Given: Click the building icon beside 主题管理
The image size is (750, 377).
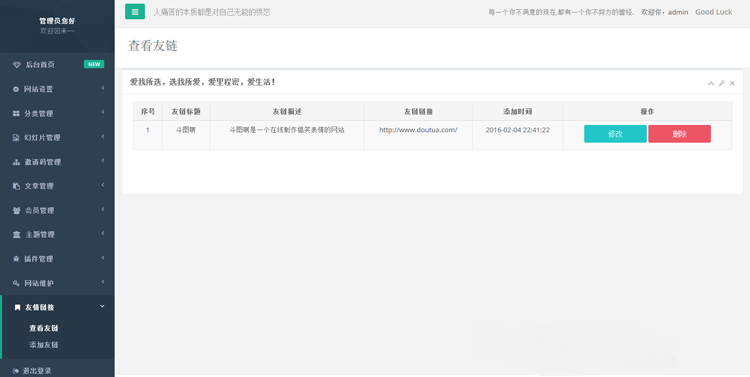Looking at the screenshot, I should 17,234.
